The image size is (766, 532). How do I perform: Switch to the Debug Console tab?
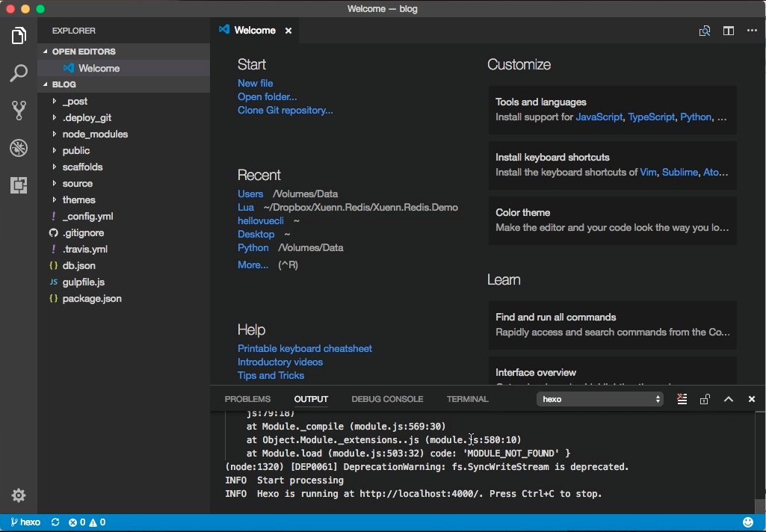click(387, 399)
